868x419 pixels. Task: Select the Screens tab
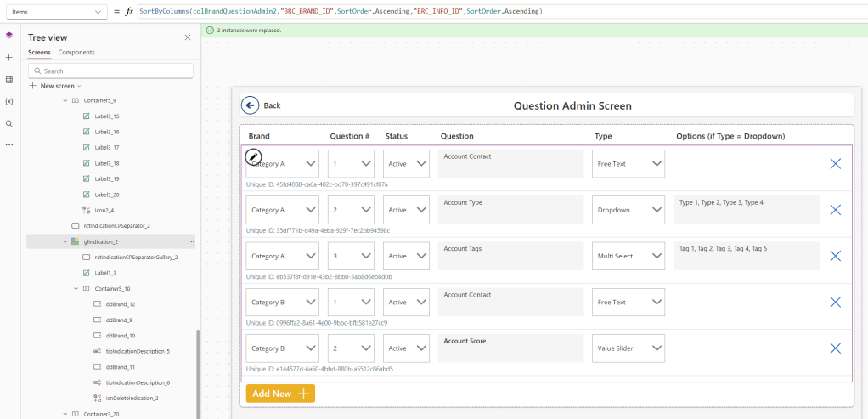[39, 53]
